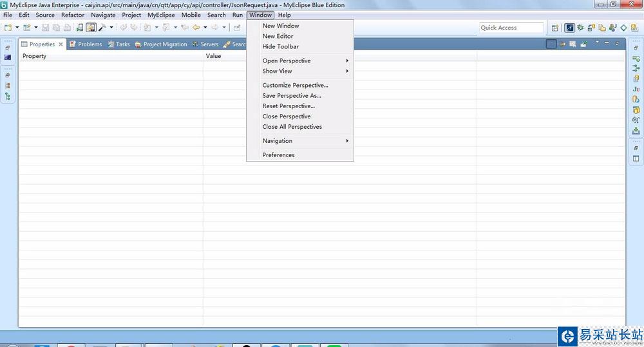This screenshot has height=347, width=644.
Task: Restore the top left sidebar view stack
Action: (x=7, y=48)
